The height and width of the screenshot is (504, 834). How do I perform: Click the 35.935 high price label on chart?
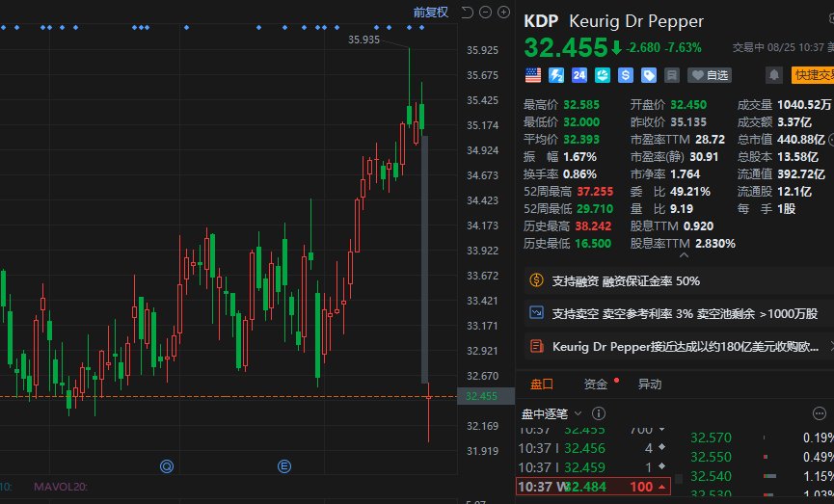[x=363, y=40]
